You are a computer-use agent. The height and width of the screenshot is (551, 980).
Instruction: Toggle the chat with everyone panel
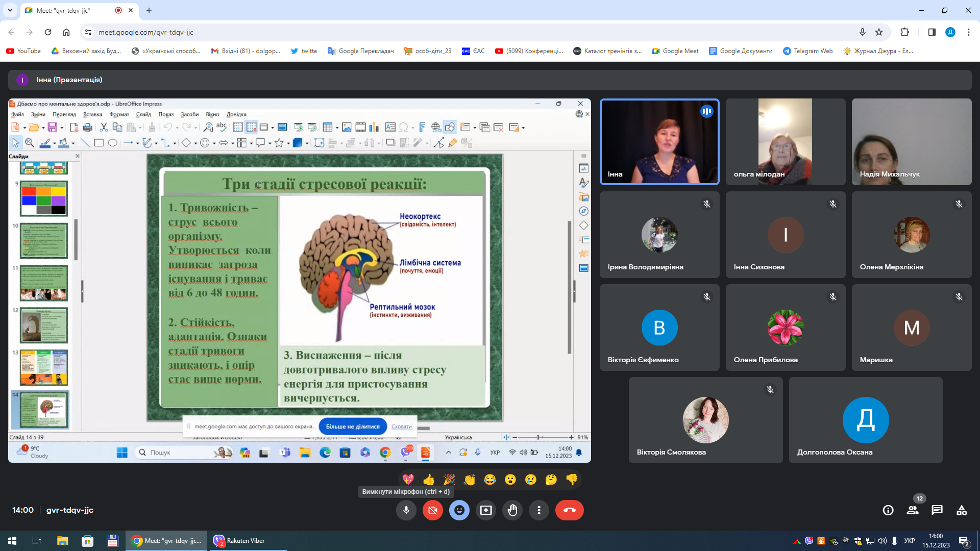(937, 510)
